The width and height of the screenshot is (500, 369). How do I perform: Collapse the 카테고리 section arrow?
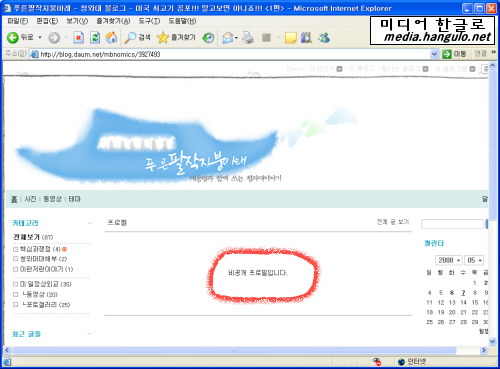point(89,223)
